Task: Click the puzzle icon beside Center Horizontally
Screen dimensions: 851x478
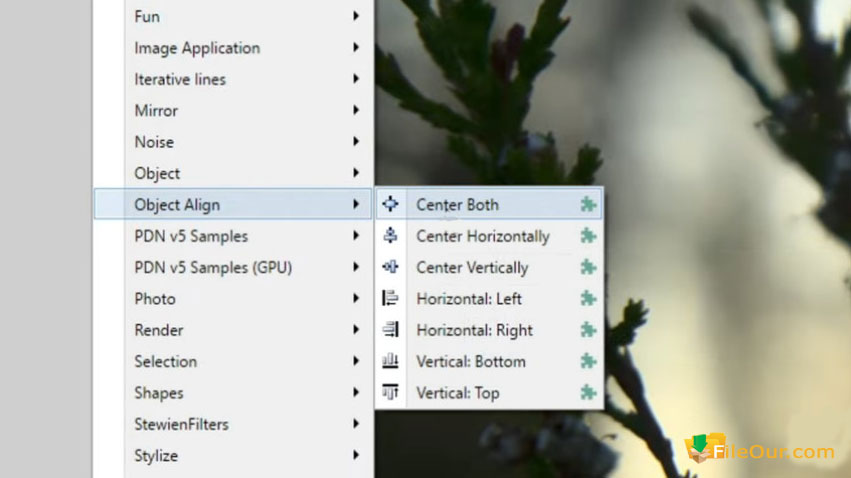Action: point(588,236)
